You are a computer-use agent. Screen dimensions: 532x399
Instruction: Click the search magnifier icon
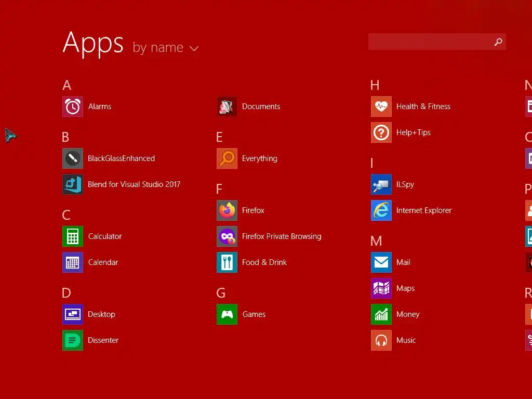tap(498, 42)
